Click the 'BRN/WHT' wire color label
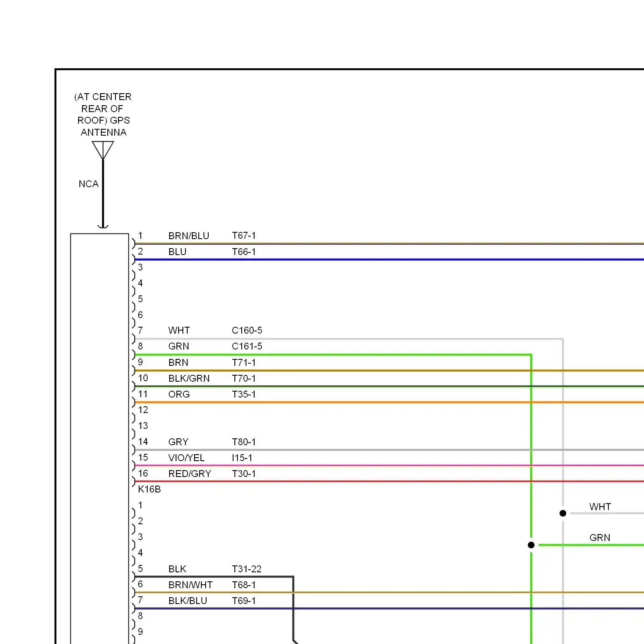Viewport: 644px width, 644px height. (x=191, y=585)
